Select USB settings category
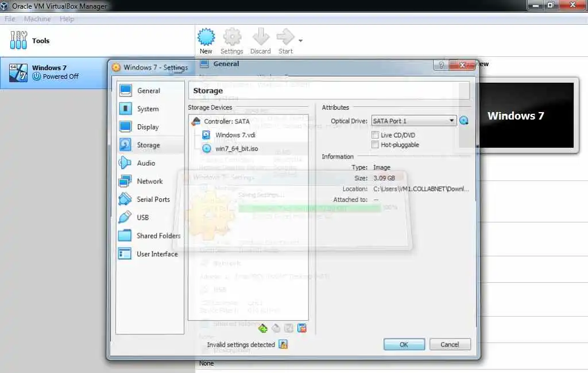 (150, 217)
